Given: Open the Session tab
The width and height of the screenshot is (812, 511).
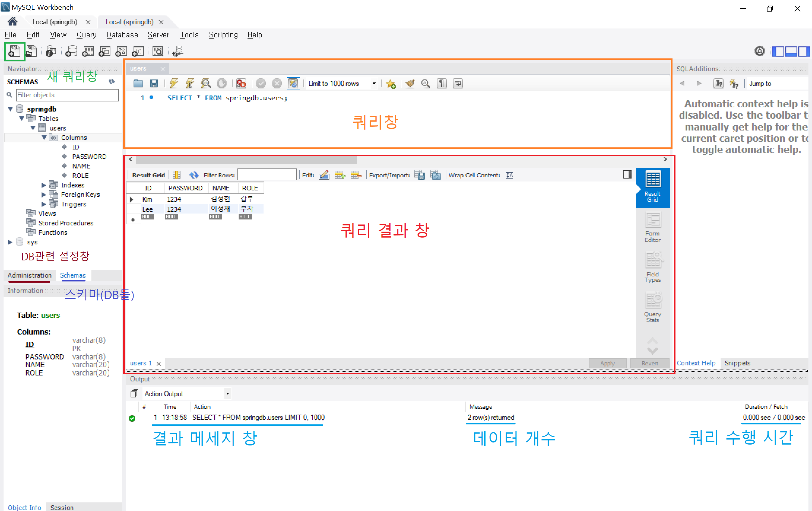Looking at the screenshot, I should [62, 507].
